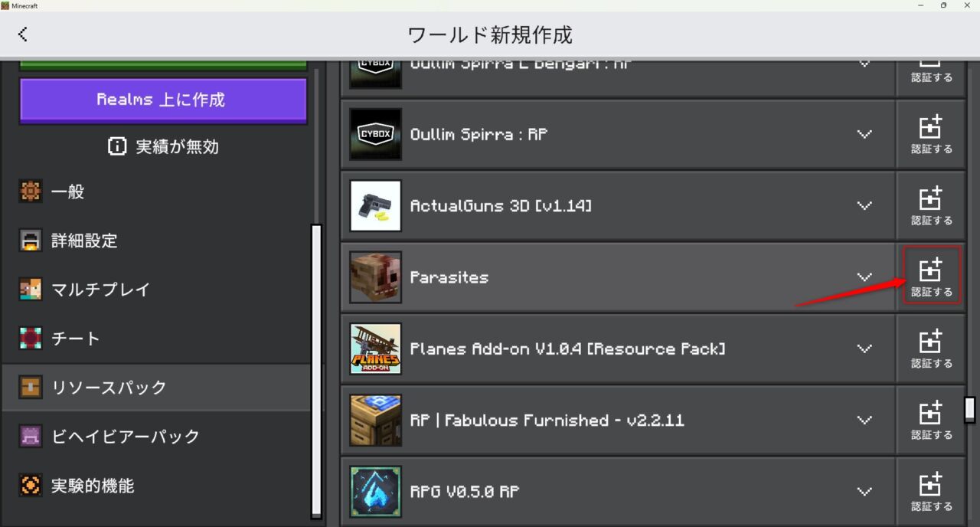Go back using the top-left arrow
The width and height of the screenshot is (980, 527).
tap(22, 34)
